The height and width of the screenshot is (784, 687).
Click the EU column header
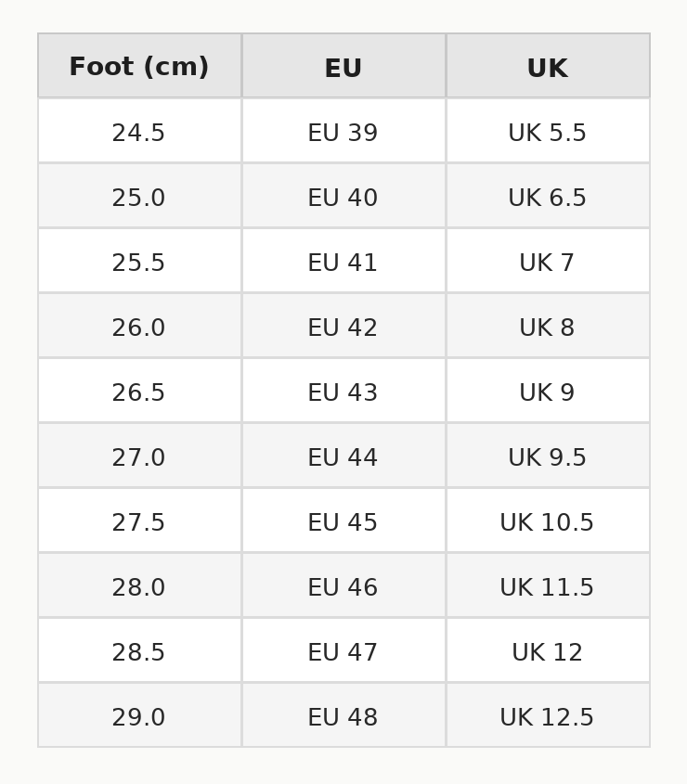pyautogui.click(x=343, y=69)
